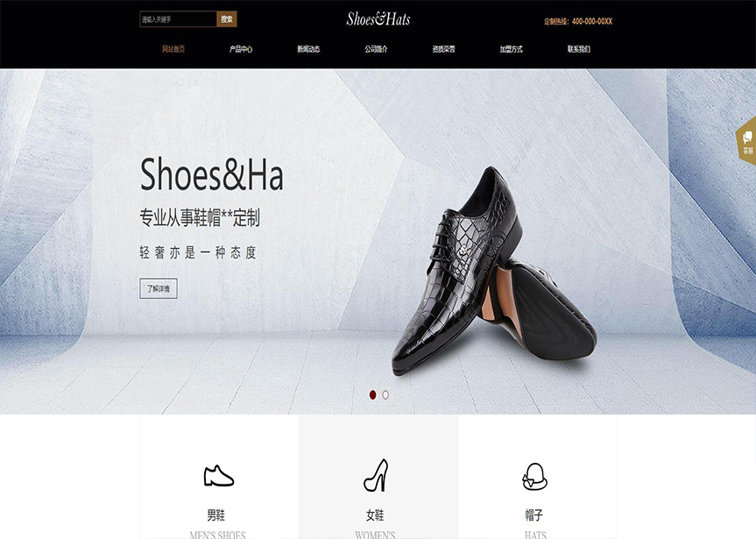Screen dimensions: 756x539
Task: Click the high heel women's shoe icon
Action: [x=376, y=475]
